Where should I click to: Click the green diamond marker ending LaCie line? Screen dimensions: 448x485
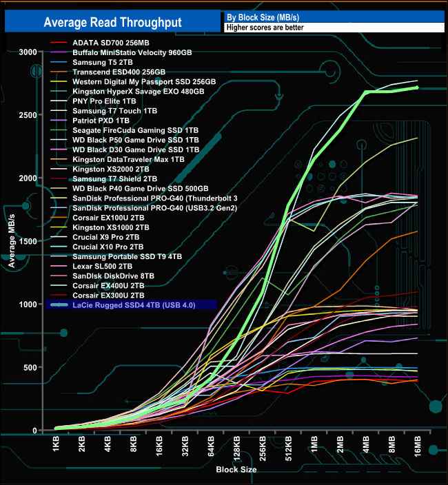[417, 88]
